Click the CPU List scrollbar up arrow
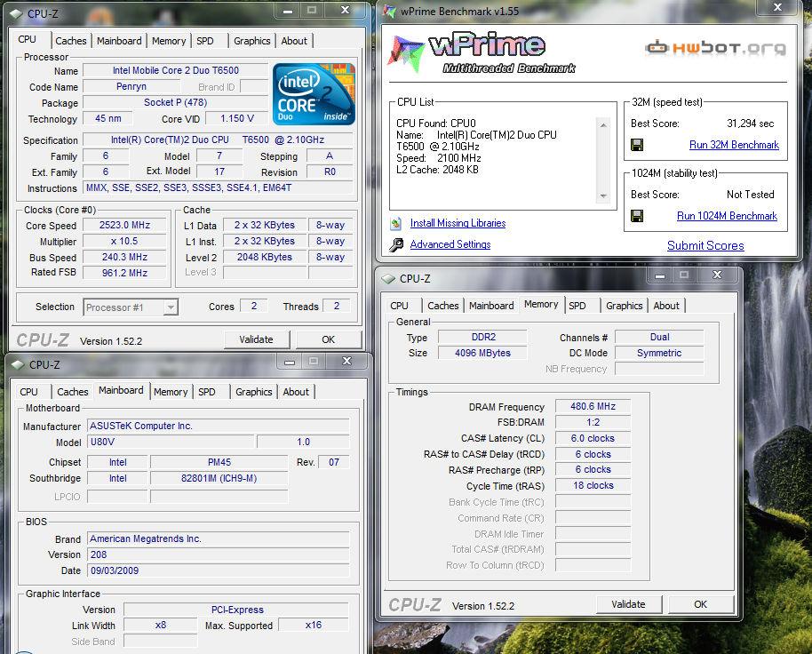This screenshot has height=654, width=812. pyautogui.click(x=603, y=124)
